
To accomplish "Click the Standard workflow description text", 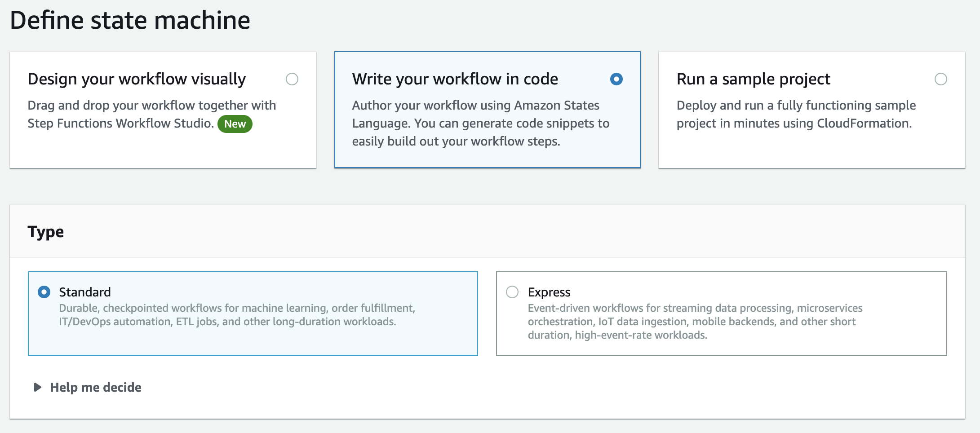I will [x=237, y=315].
